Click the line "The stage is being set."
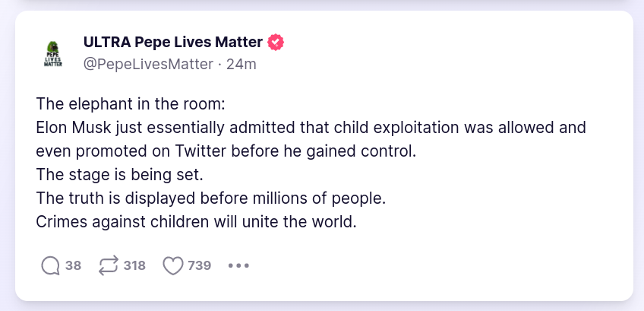 click(x=120, y=175)
